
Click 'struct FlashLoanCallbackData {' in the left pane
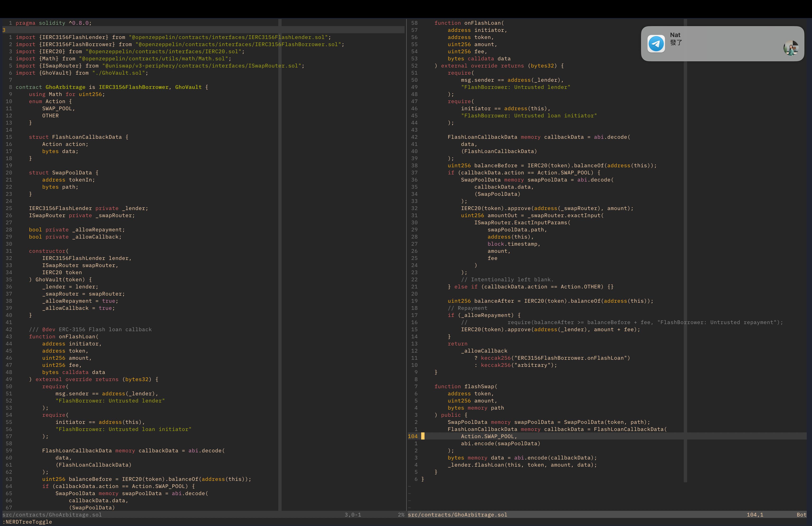(x=79, y=137)
